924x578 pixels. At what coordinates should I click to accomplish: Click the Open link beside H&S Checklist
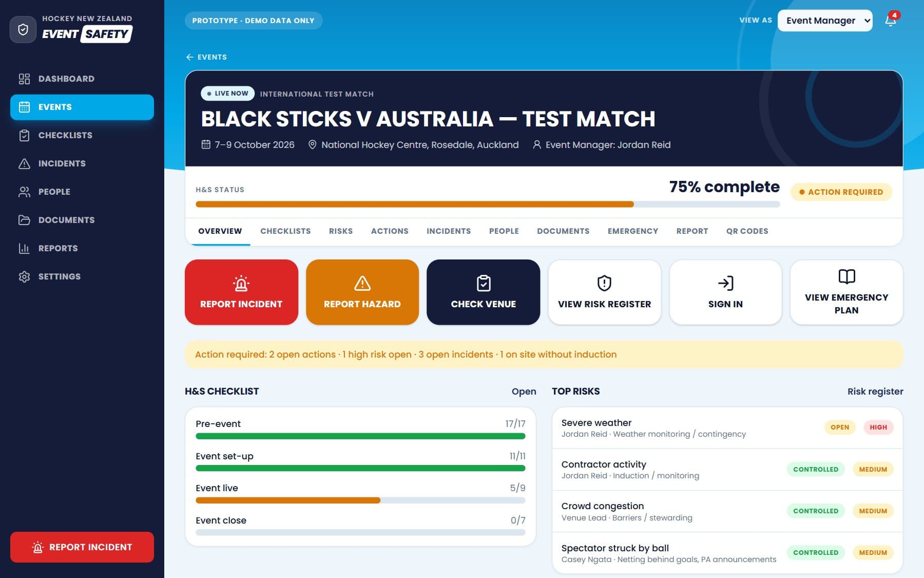[x=524, y=391]
